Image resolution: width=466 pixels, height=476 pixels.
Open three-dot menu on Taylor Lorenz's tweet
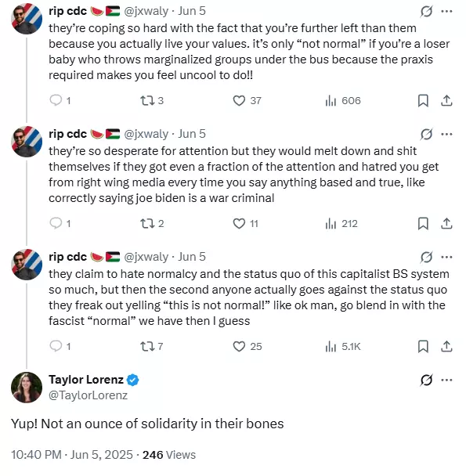(x=446, y=380)
